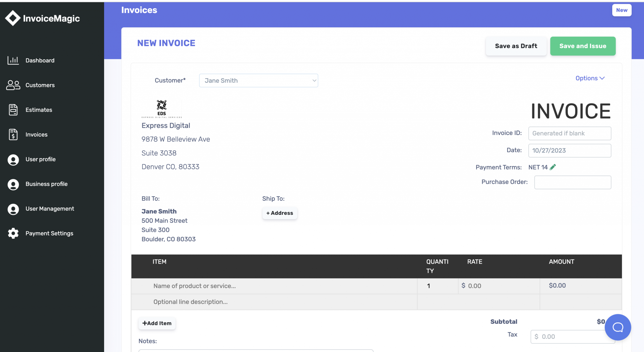Click the Business profile icon

pyautogui.click(x=13, y=184)
